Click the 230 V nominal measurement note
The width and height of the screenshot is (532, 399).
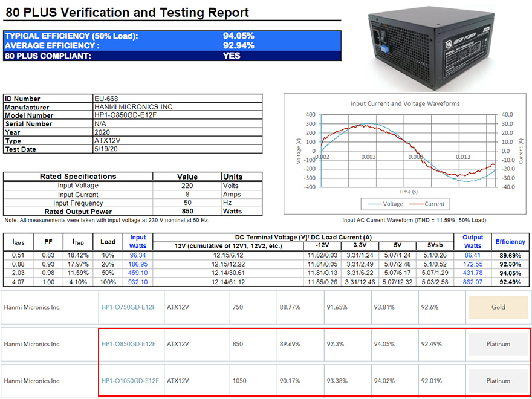coord(107,220)
